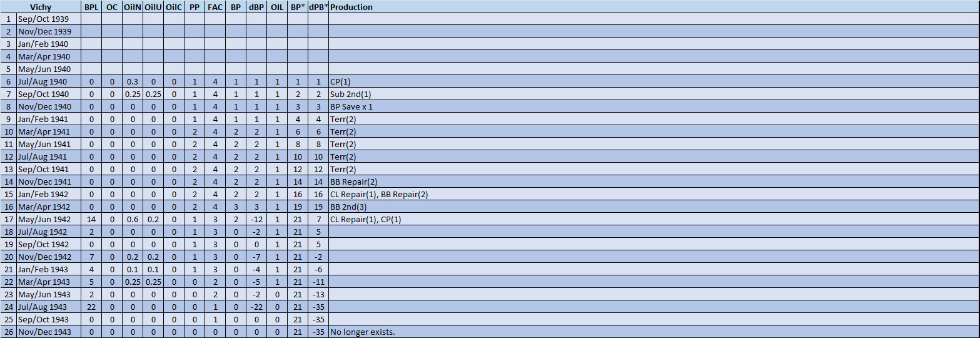
Task: Select the Mar/Apr 1942 cell
Action: click(x=49, y=207)
